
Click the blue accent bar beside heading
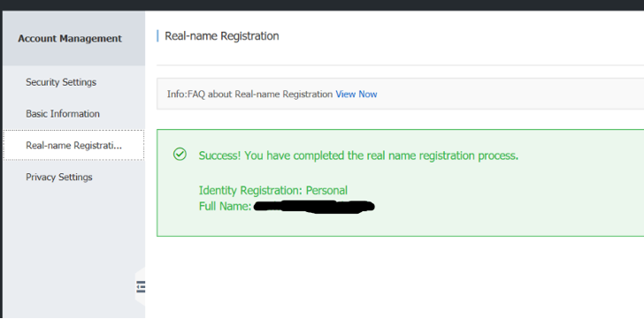[157, 36]
